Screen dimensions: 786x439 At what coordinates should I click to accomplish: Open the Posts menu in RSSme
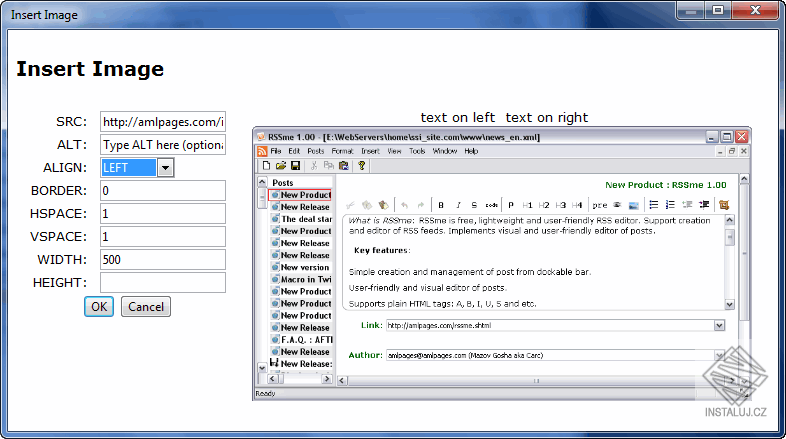point(316,151)
